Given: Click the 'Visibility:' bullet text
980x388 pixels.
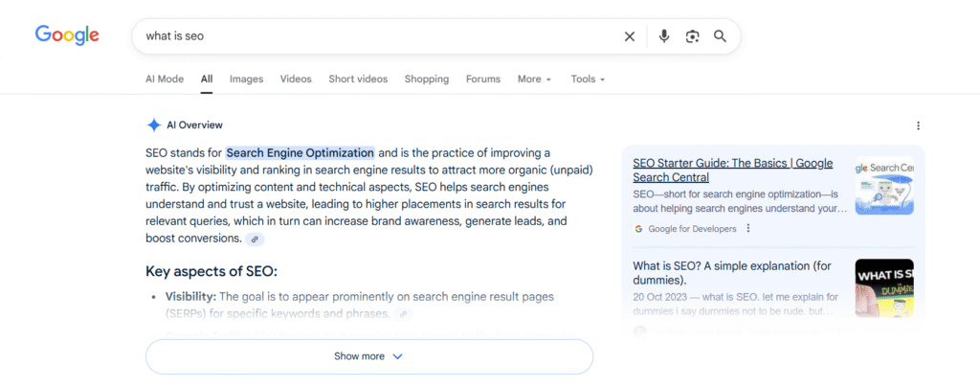Looking at the screenshot, I should [x=190, y=296].
